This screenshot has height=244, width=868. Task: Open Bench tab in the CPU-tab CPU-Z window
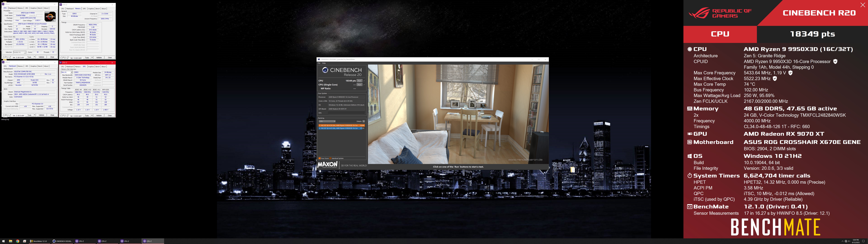[x=40, y=8]
